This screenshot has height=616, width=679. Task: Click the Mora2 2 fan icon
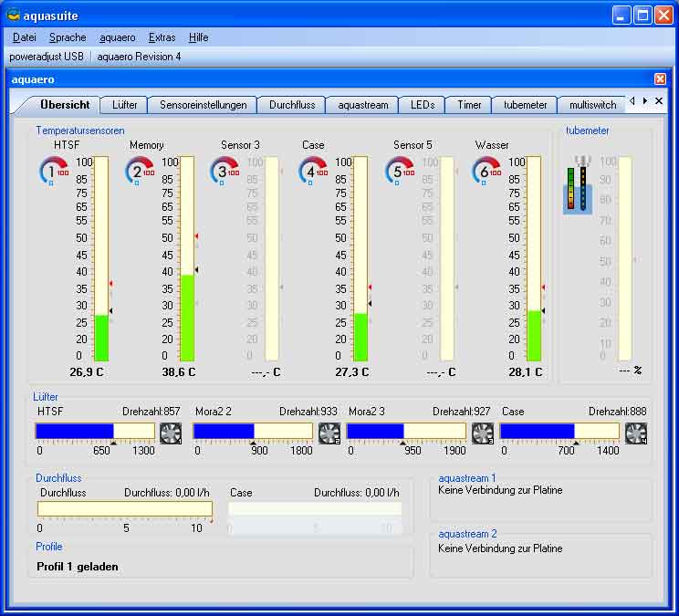pyautogui.click(x=329, y=433)
